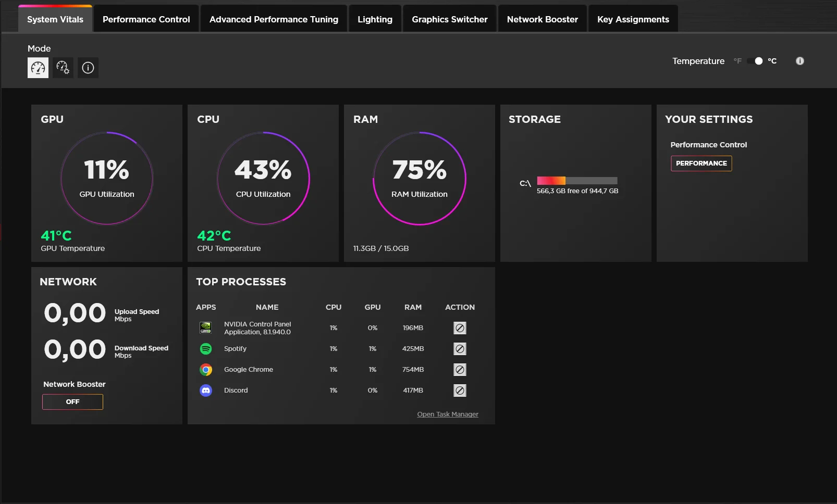End the Spotify process

click(x=460, y=349)
